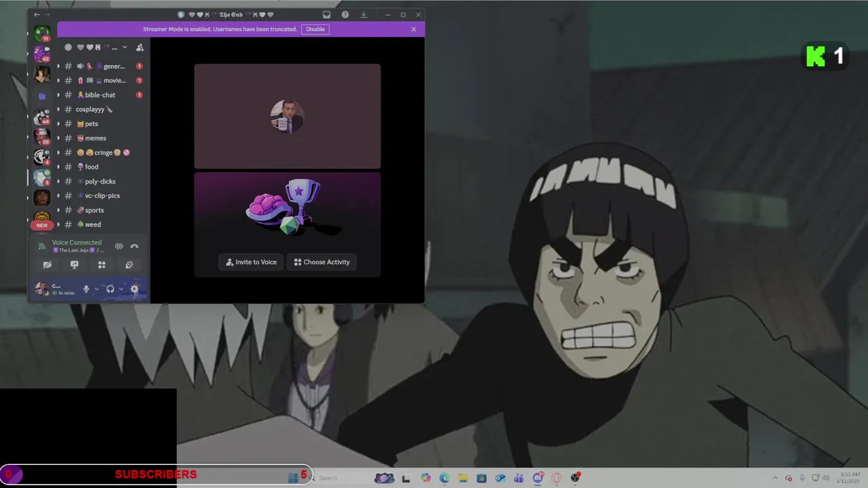Open taskbar clock and date
Viewport: 868px width, 488px height.
click(848, 478)
